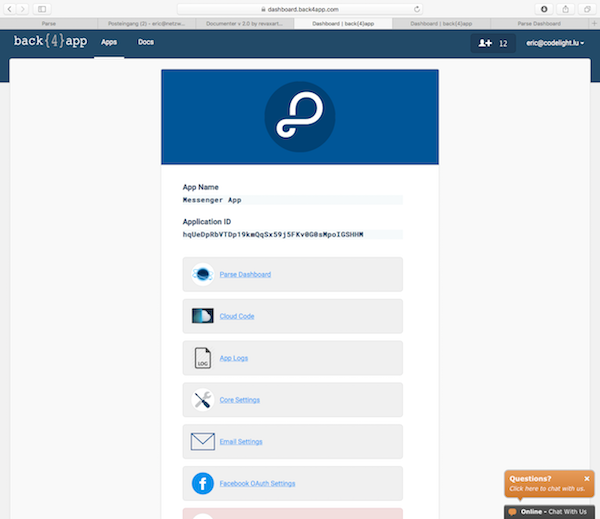Select the Cloud Code icon
This screenshot has width=600, height=519.
coord(202,316)
